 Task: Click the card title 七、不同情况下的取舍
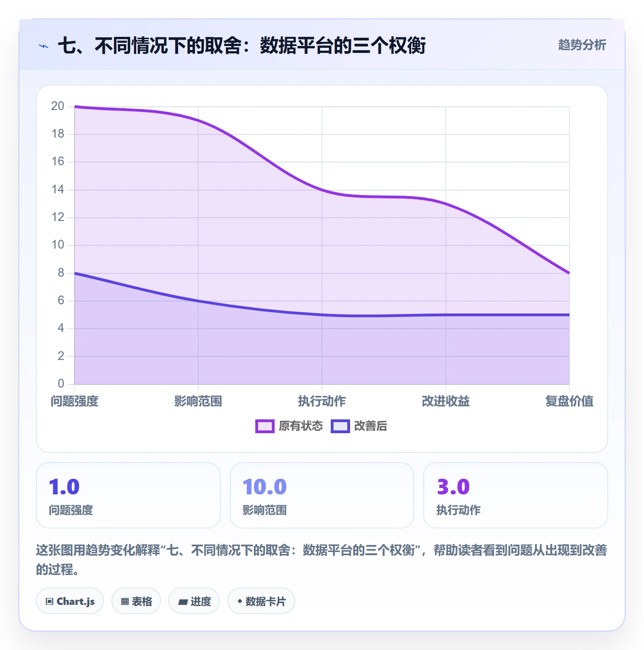click(242, 46)
